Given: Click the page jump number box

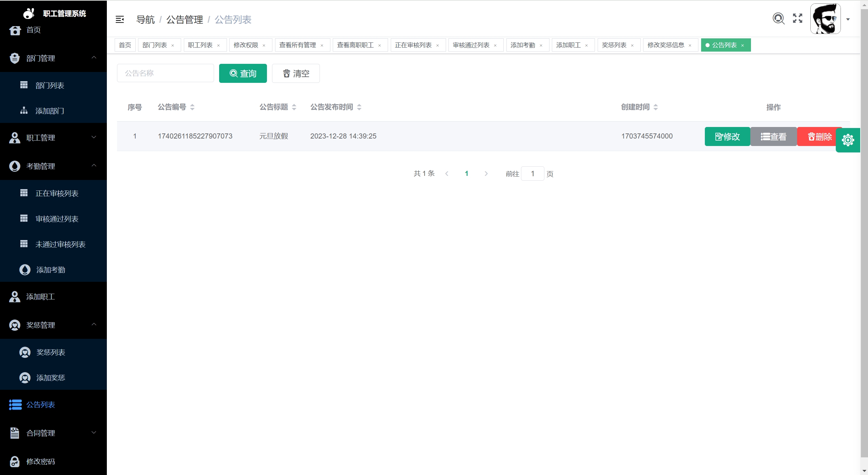Looking at the screenshot, I should pyautogui.click(x=533, y=174).
